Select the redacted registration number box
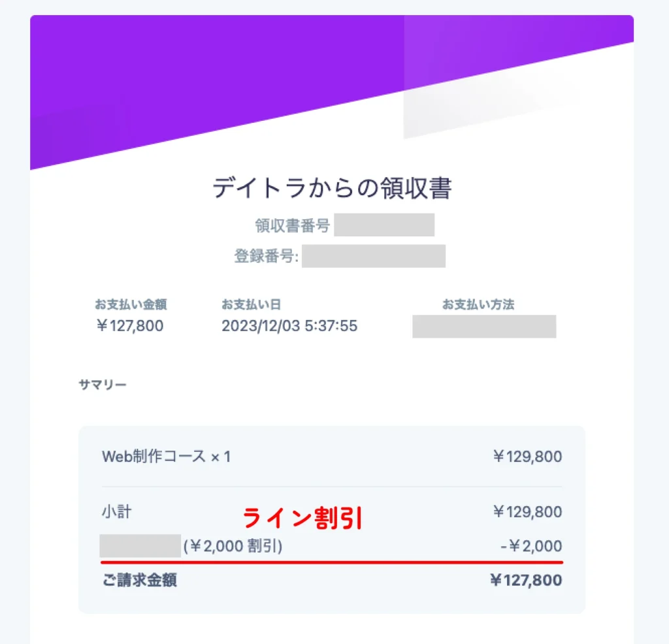This screenshot has height=644, width=669. [373, 256]
